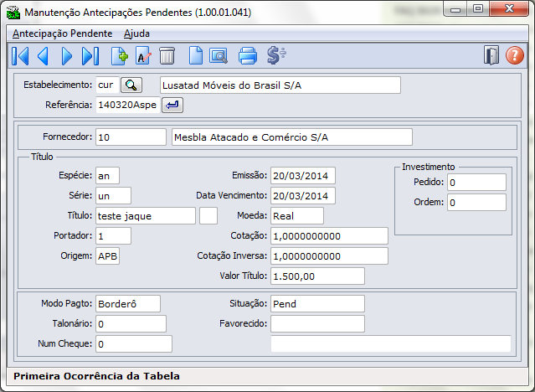This screenshot has height=392, width=535.
Task: Click the Título field containing teste jaque
Action: 146,216
